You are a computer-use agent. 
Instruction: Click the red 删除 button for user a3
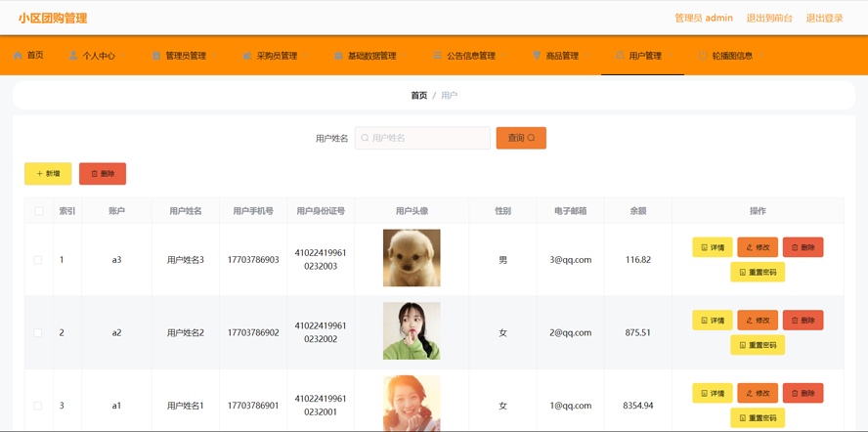[803, 247]
